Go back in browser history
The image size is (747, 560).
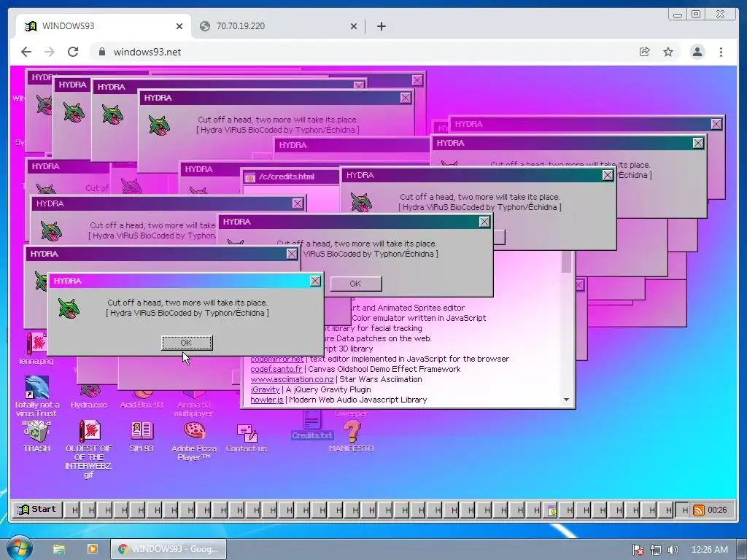pyautogui.click(x=26, y=52)
